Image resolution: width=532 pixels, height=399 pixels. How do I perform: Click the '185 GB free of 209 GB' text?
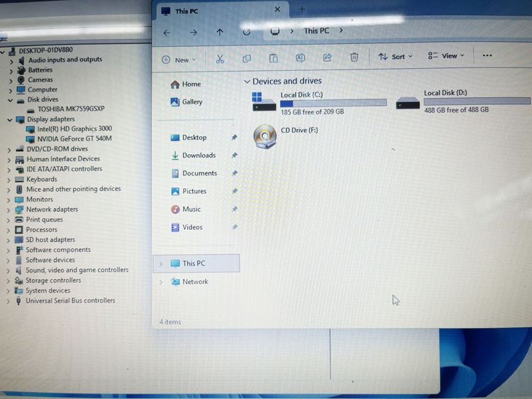[312, 111]
